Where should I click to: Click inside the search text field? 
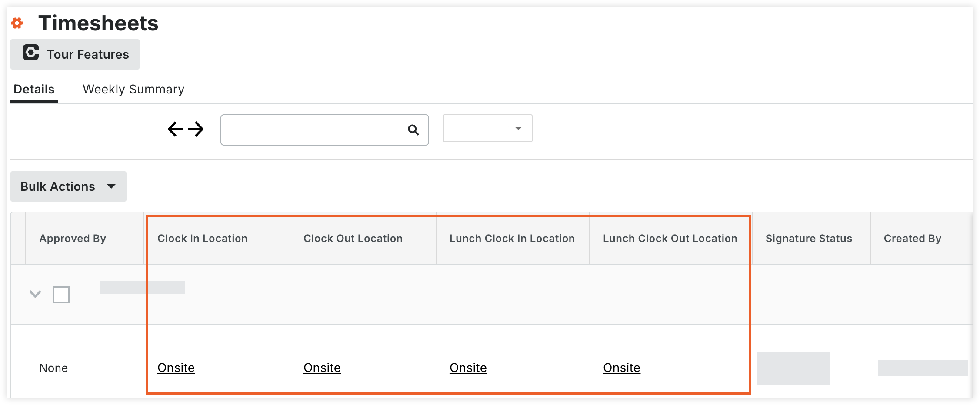pyautogui.click(x=313, y=130)
